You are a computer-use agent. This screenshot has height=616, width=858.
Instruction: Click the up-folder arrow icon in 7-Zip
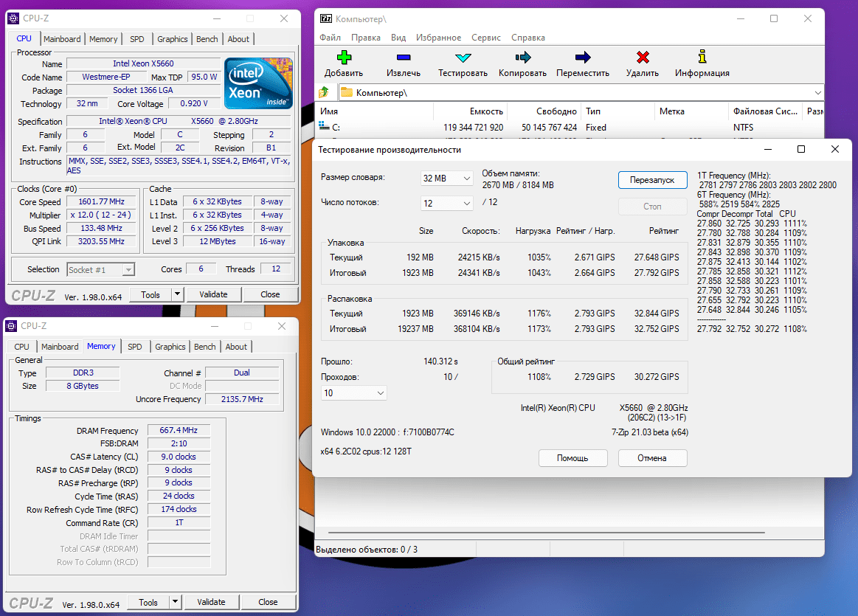324,92
